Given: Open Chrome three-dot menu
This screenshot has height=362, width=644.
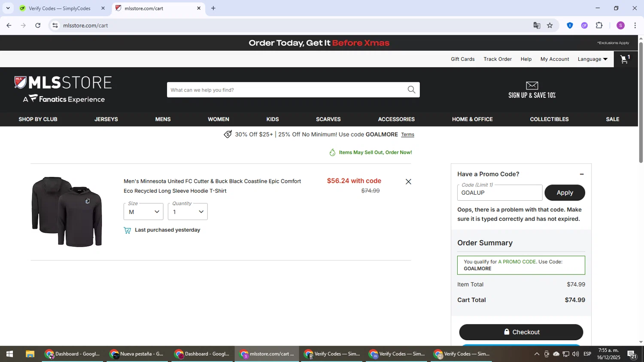Looking at the screenshot, I should (x=635, y=25).
